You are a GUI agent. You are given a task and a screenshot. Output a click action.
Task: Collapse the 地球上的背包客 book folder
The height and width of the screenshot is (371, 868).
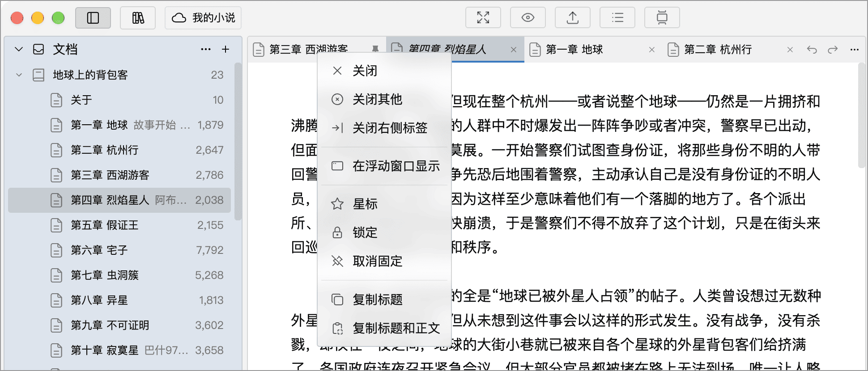(x=19, y=75)
